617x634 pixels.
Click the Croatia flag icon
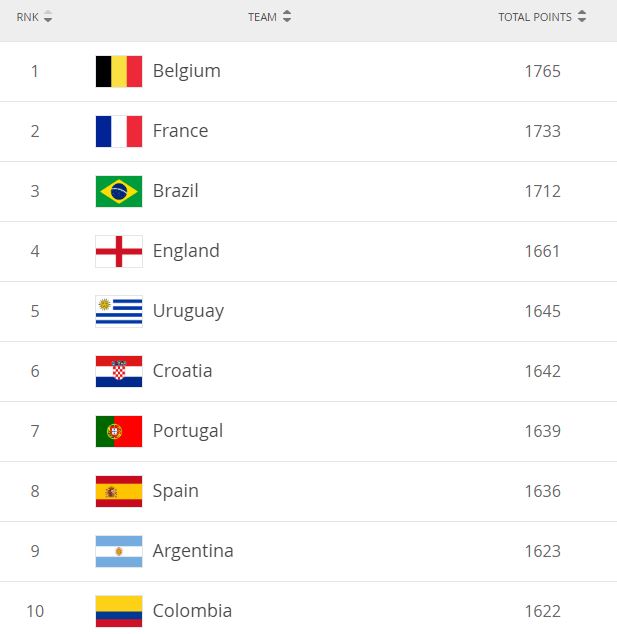coord(118,371)
